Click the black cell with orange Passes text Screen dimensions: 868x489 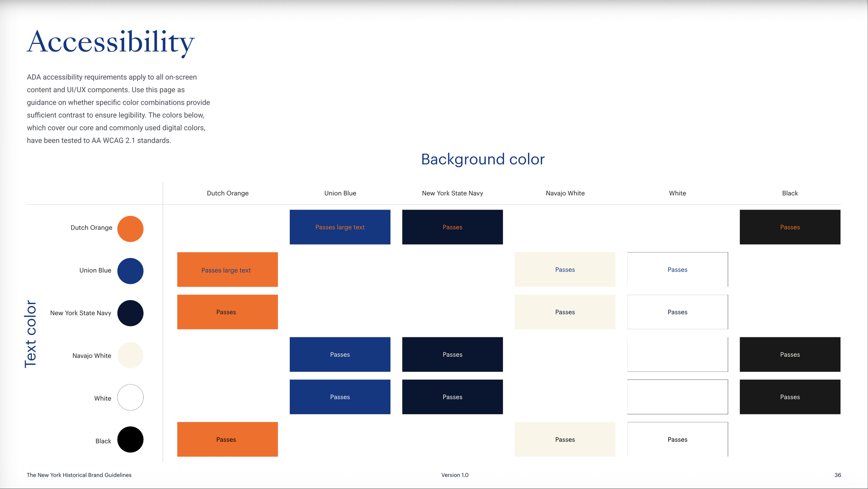pyautogui.click(x=790, y=227)
